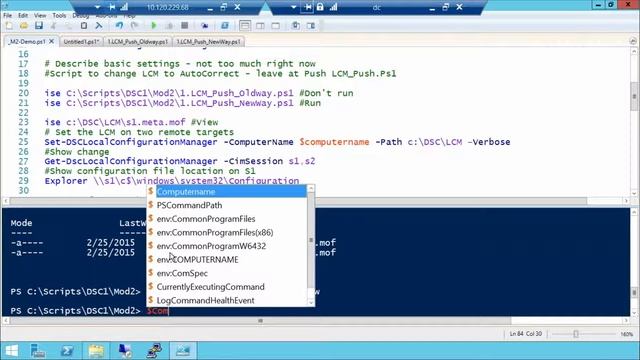The image size is (640, 360).
Task: Start PowerShell.exe from the toolbar icon
Action: pos(224,26)
